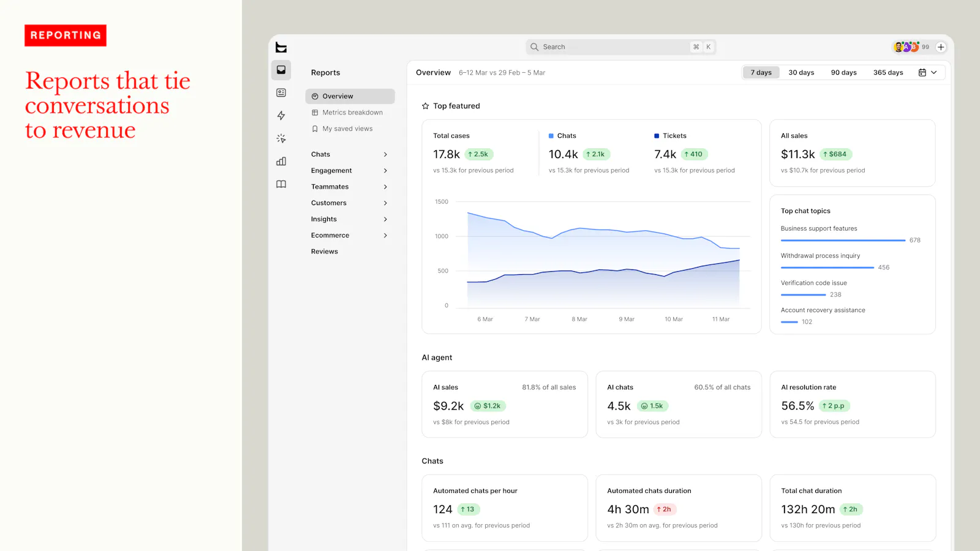Click the plus icon next to avatars
Screen dimensions: 980x551
pos(941,47)
